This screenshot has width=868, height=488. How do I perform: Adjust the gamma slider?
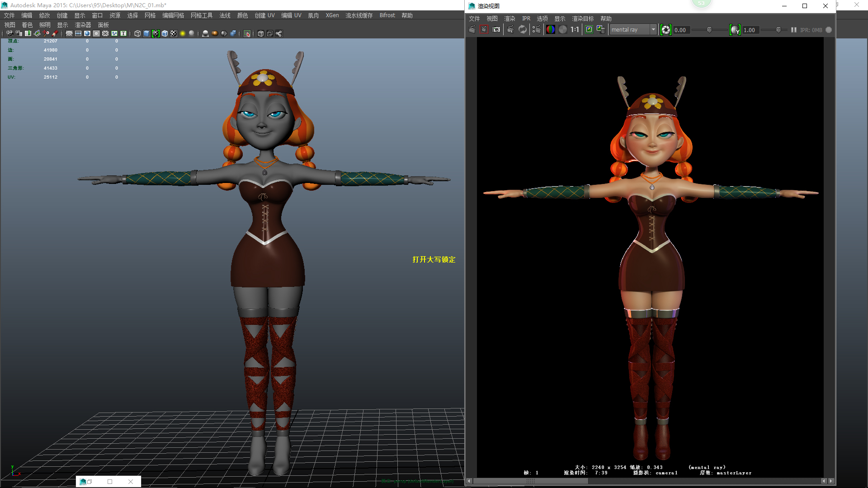tap(778, 30)
